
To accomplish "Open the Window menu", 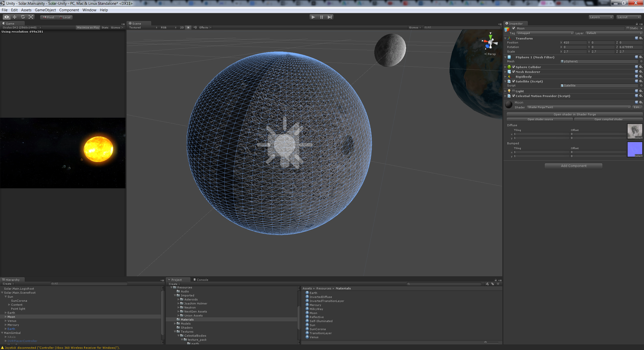I will [x=89, y=10].
